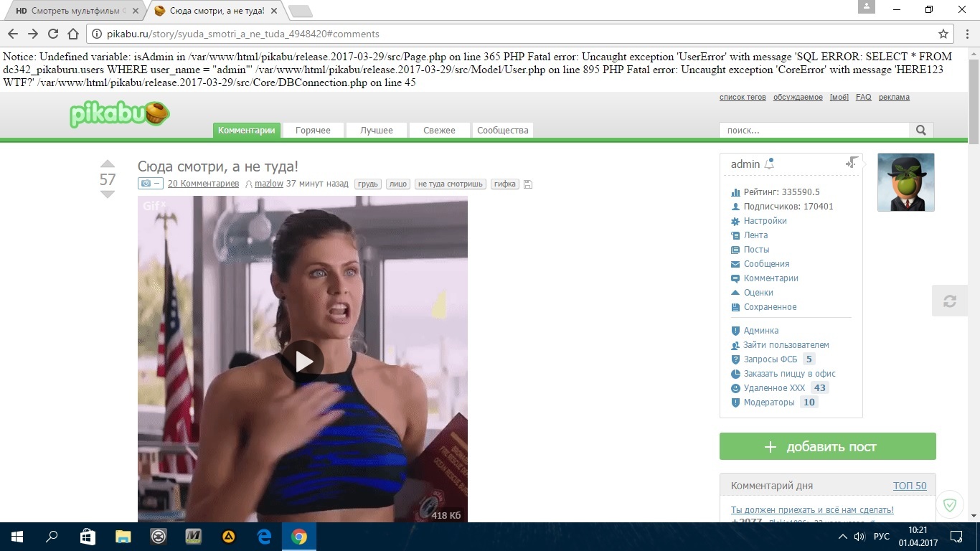Viewport: 980px width, 551px height.
Task: Open the 20 Комментариев link
Action: (203, 184)
